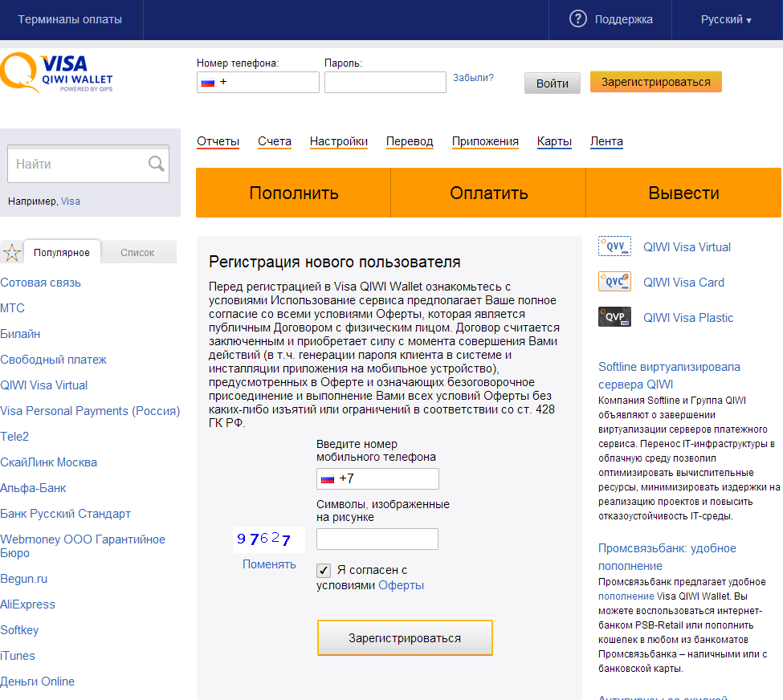783x700 pixels.
Task: Click the favorites star icon
Action: 11,253
